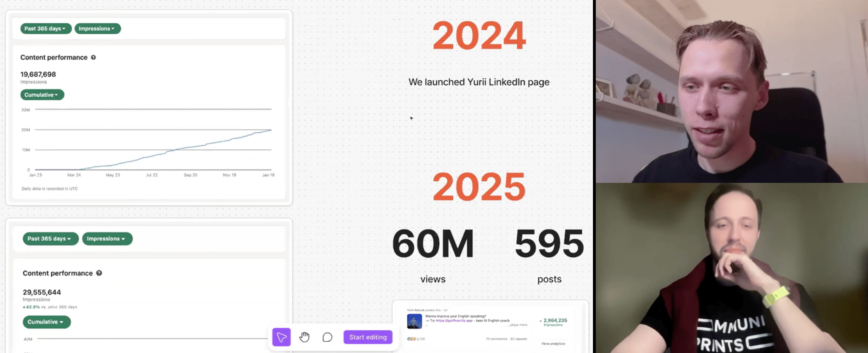Click show more on the post text
The image size is (868, 353).
[518, 325]
